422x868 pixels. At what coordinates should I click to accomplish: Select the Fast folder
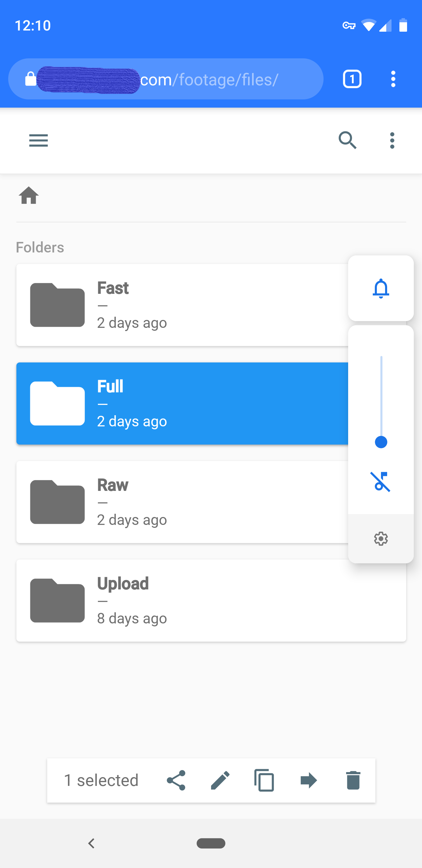tap(182, 305)
